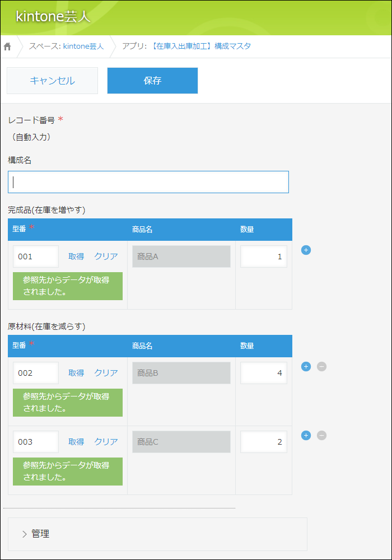The height and width of the screenshot is (560, 392).
Task: Select the 数量 field showing 2
Action: (x=263, y=442)
